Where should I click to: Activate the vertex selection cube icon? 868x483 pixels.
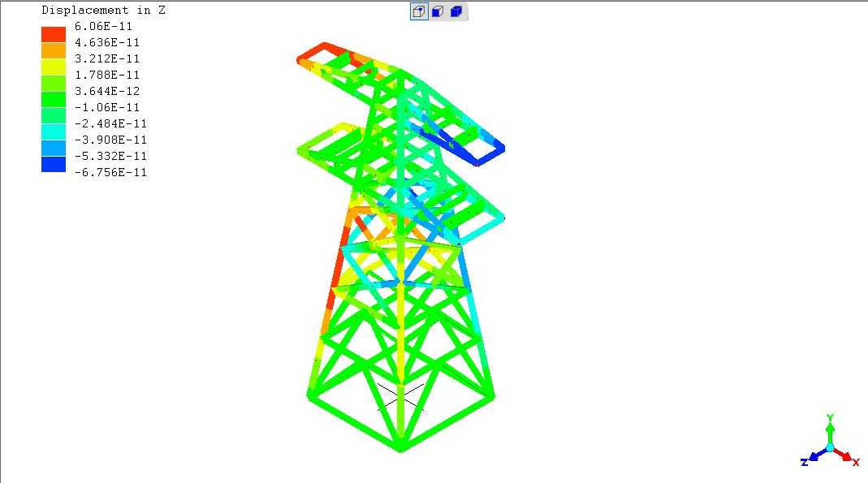pos(419,11)
